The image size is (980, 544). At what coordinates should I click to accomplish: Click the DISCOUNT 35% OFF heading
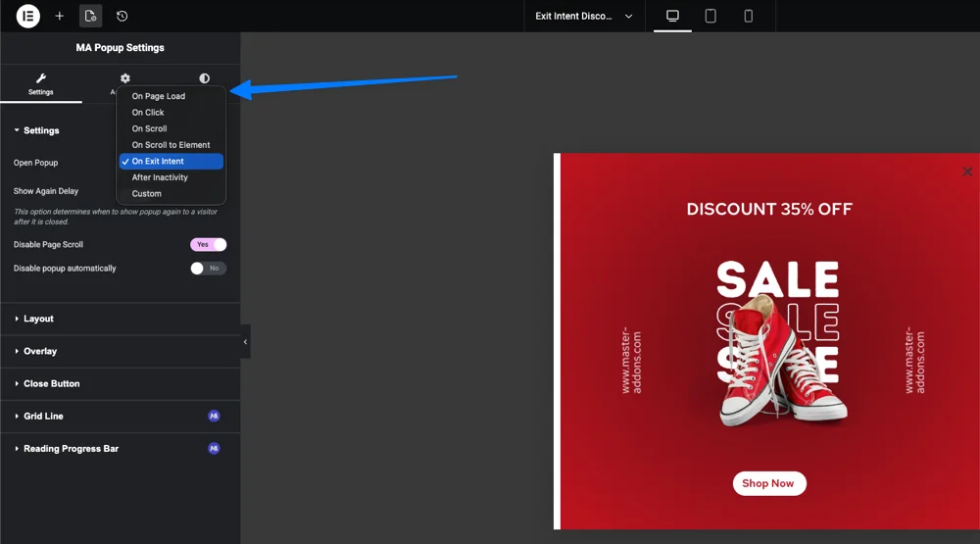769,209
